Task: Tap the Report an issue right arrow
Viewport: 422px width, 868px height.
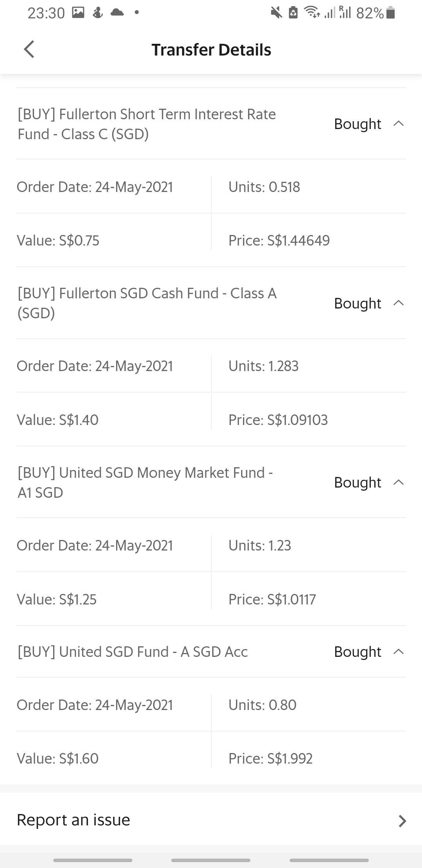Action: [402, 821]
